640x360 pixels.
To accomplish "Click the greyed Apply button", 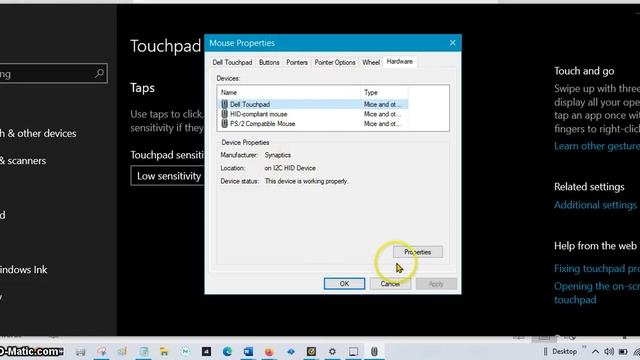I will pyautogui.click(x=436, y=284).
